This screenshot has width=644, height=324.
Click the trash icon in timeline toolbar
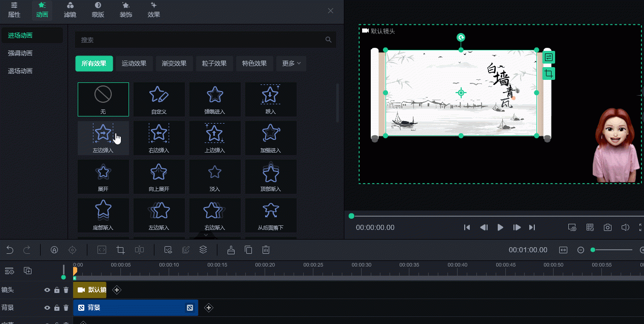pyautogui.click(x=266, y=250)
